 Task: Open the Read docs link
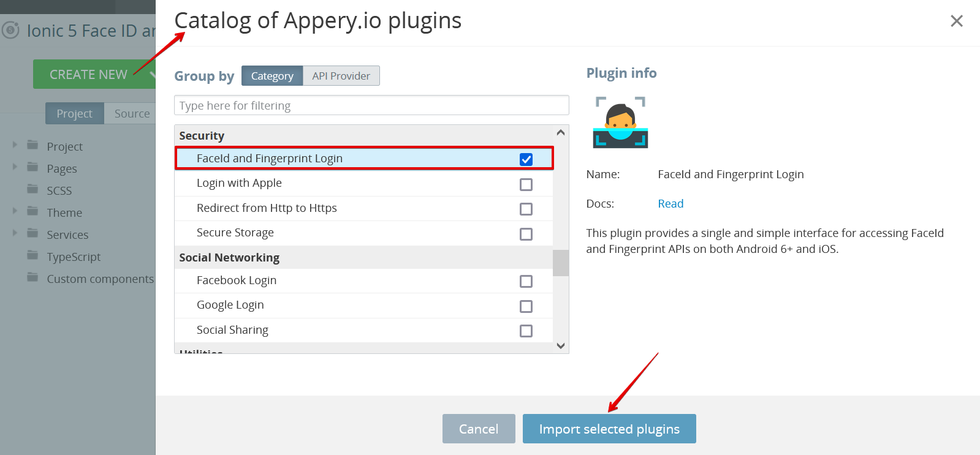670,203
